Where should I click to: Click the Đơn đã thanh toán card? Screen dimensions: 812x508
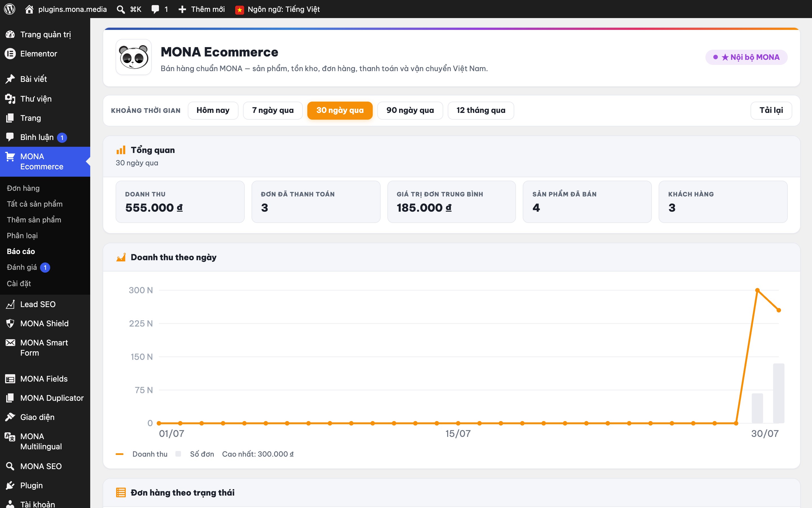tap(316, 202)
